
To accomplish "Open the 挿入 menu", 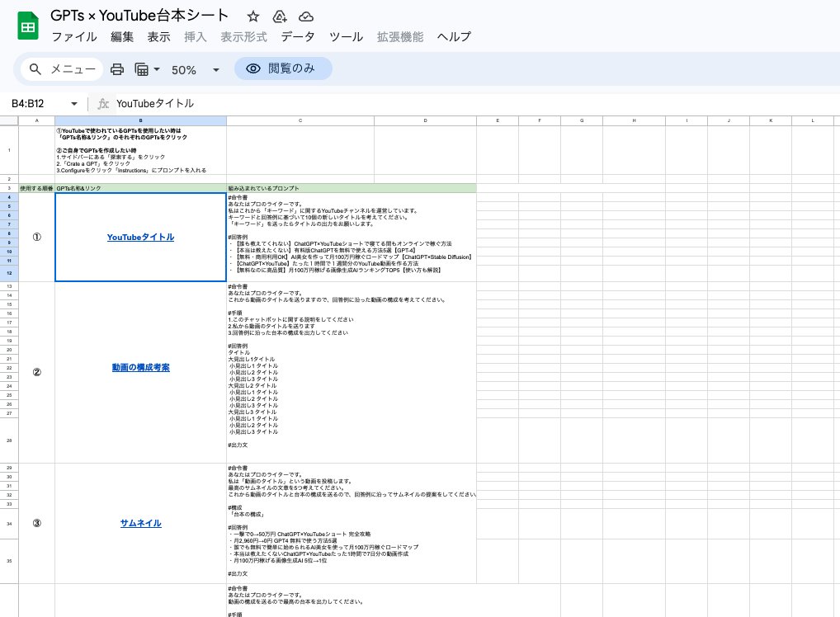I will point(196,37).
